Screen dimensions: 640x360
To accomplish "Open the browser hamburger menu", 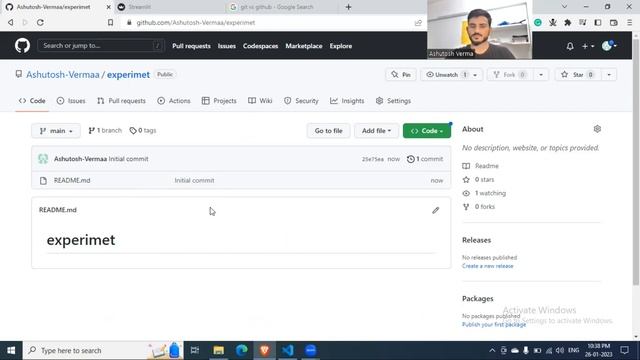I will tap(629, 22).
